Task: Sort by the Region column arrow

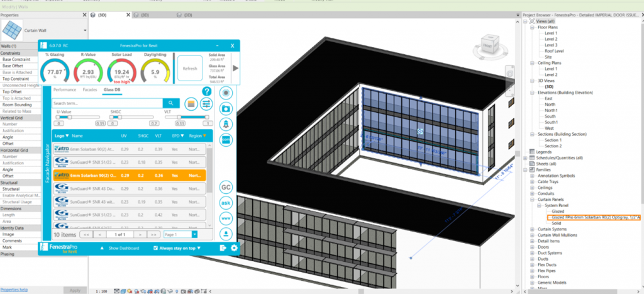Action: tap(204, 136)
